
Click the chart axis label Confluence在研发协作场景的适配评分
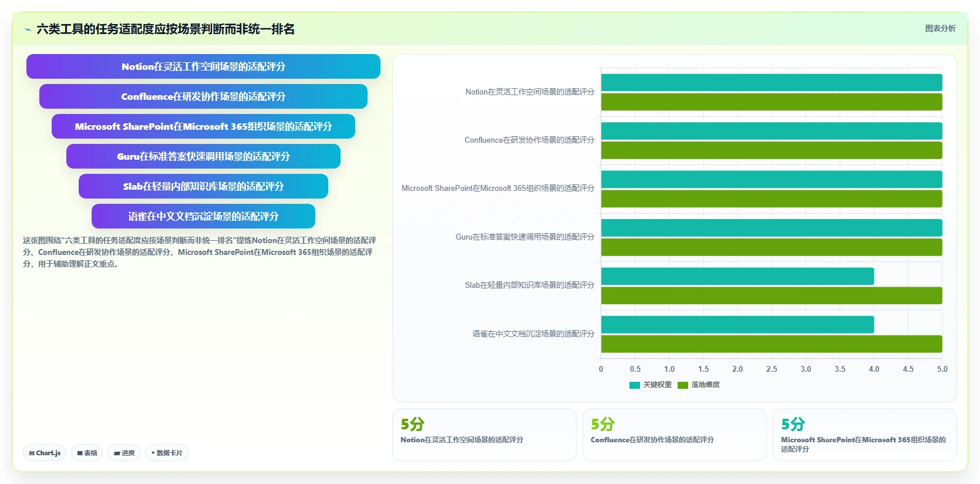(529, 140)
